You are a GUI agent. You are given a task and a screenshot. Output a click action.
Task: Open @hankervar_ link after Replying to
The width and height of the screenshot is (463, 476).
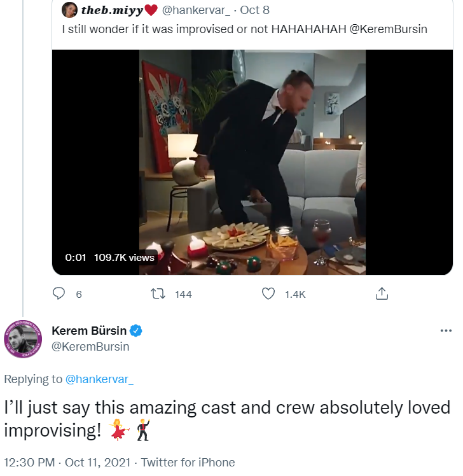100,379
